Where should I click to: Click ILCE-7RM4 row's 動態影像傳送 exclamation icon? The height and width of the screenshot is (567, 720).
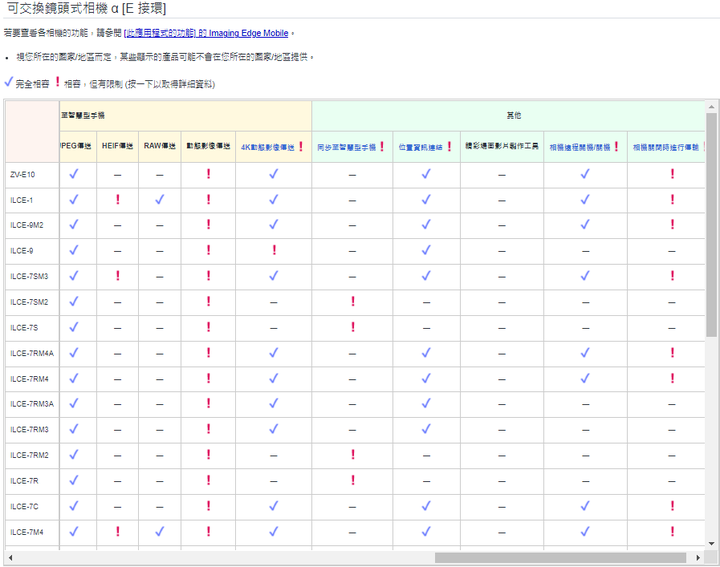coord(208,378)
